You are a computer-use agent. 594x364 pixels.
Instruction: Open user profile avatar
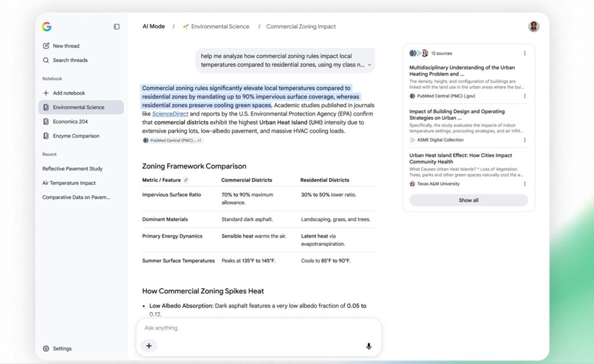point(534,27)
